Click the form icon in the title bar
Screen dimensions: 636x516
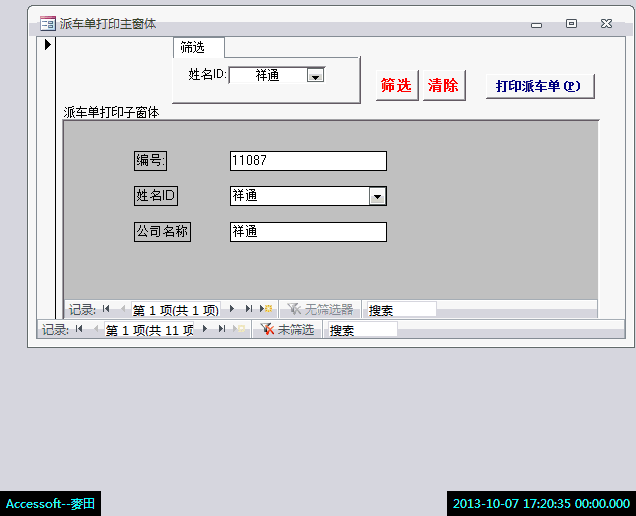48,24
